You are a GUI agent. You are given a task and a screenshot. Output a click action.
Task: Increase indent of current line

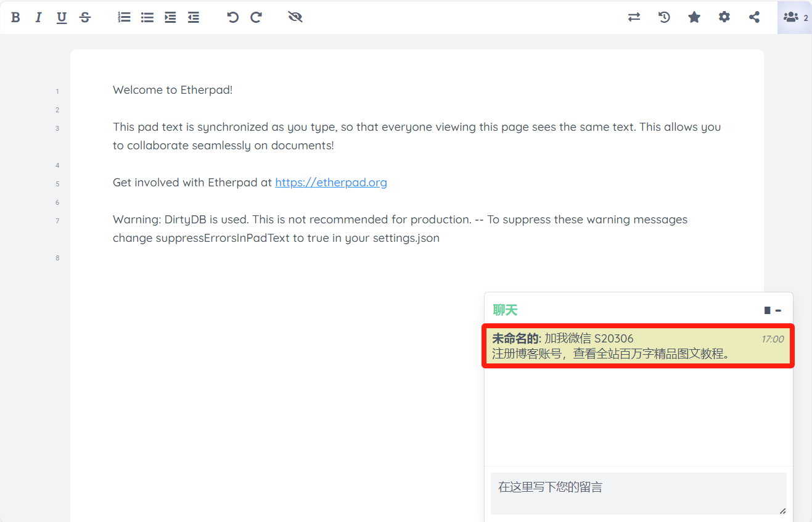[x=171, y=17]
